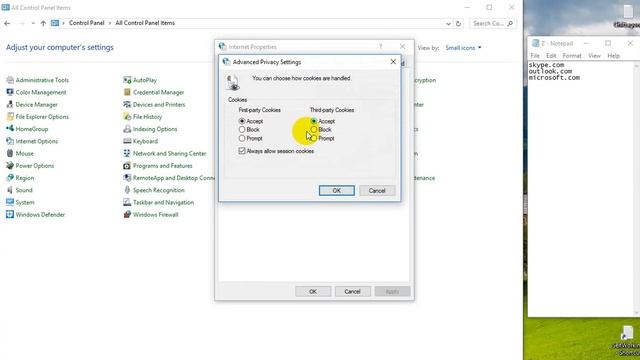Image resolution: width=640 pixels, height=360 pixels.
Task: Open Device Manager icon
Action: click(10, 104)
